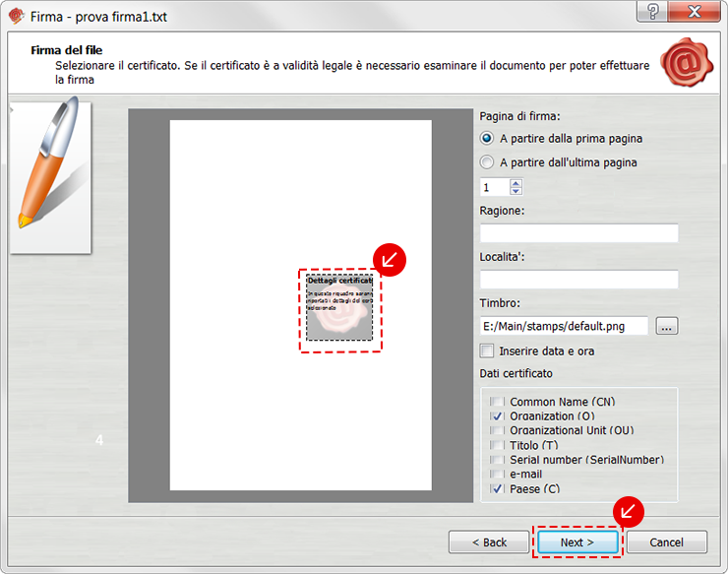This screenshot has width=728, height=574.
Task: Toggle the Paese (C) checkbox
Action: click(497, 488)
